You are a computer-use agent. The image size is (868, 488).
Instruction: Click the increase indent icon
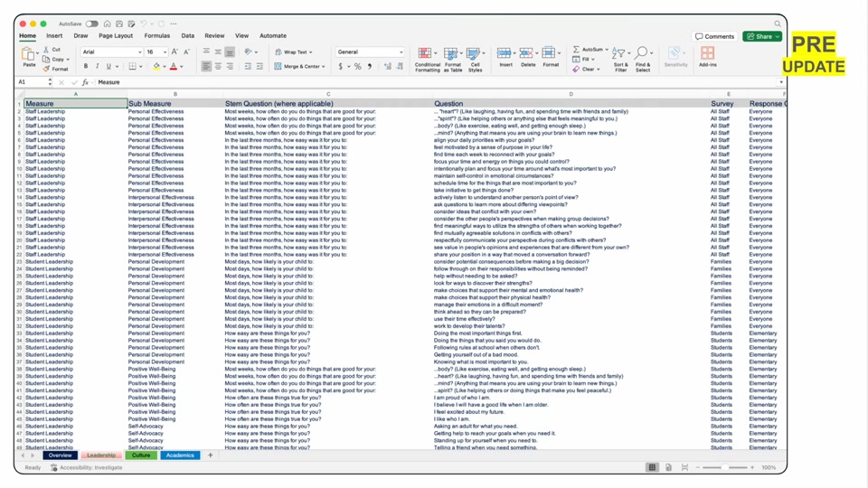click(x=259, y=66)
